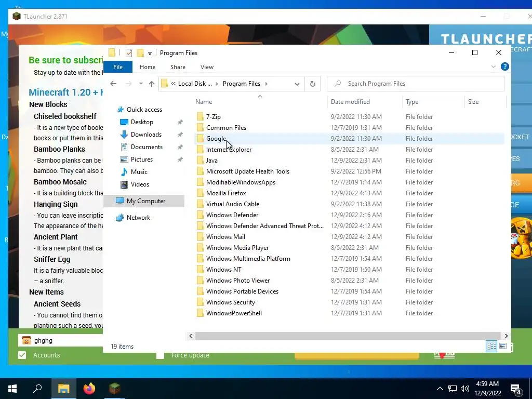This screenshot has height=399, width=532.
Task: Click the Back navigation arrow
Action: [113, 84]
